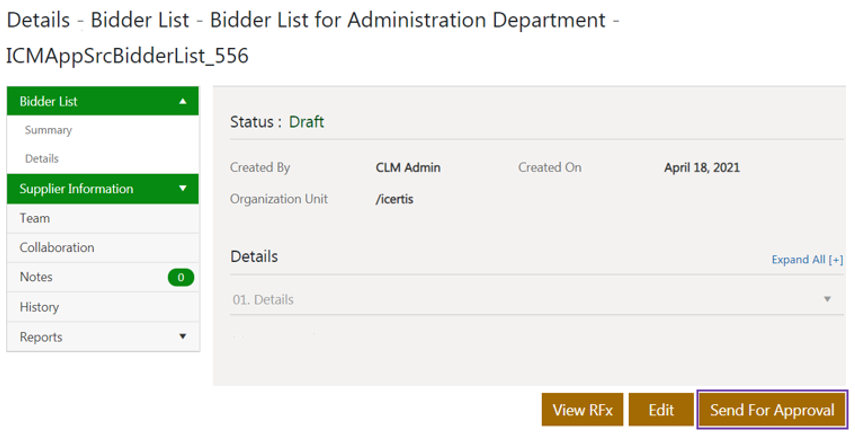Open the Collaboration section
This screenshot has width=855, height=435.
point(57,247)
